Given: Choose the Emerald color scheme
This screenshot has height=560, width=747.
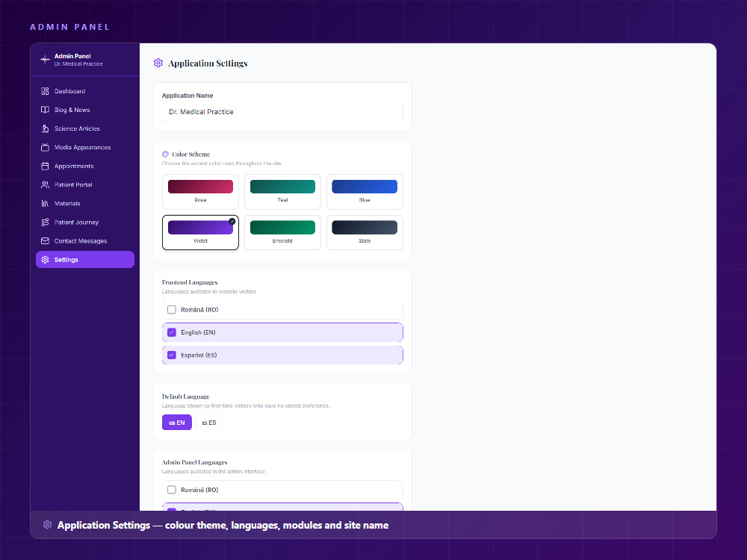Looking at the screenshot, I should 282,232.
